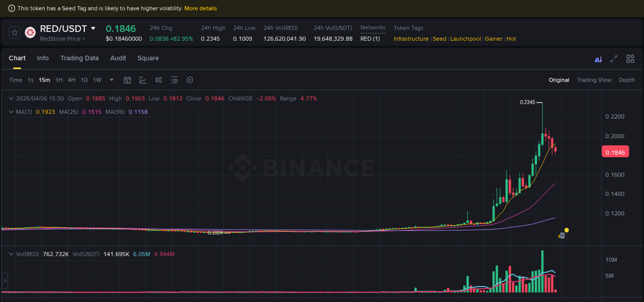
Task: Click the 0.2345 high price marker
Action: click(x=528, y=103)
